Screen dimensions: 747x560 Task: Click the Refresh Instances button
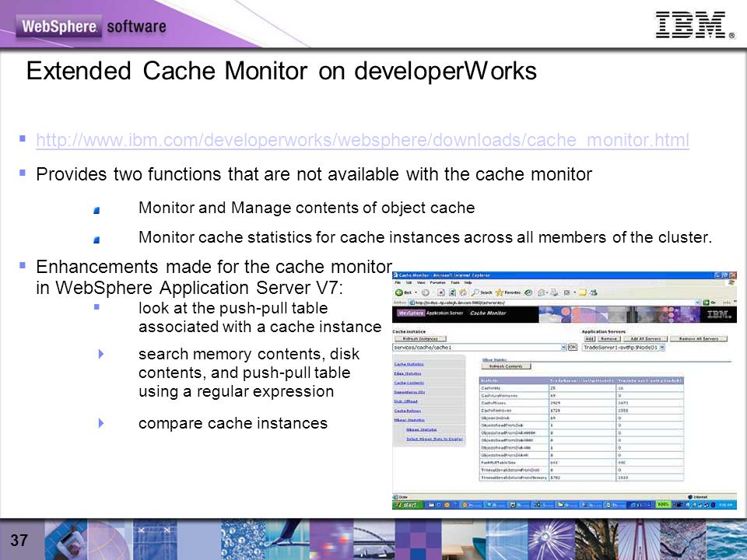(x=420, y=338)
